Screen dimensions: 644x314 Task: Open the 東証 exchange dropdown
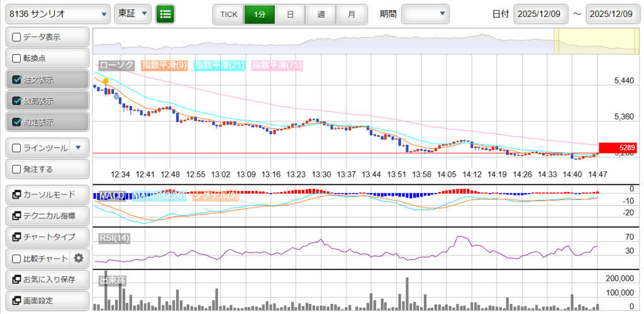133,14
